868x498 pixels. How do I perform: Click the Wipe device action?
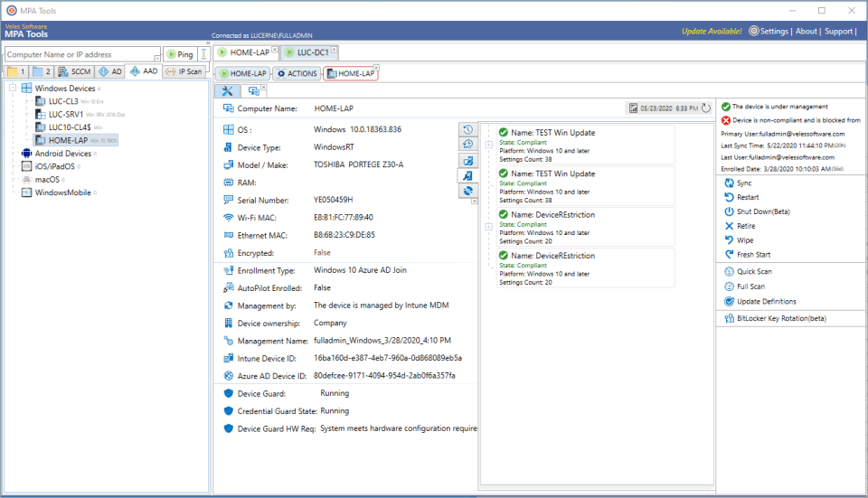point(744,240)
